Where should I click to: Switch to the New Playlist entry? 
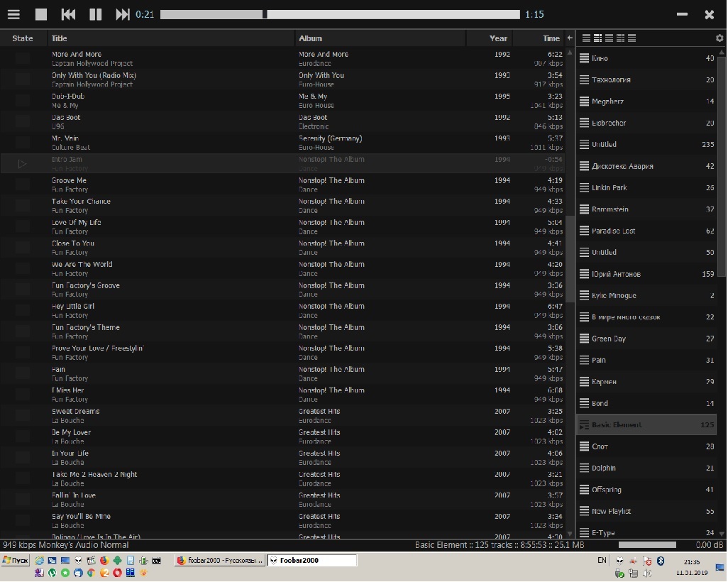(646, 512)
